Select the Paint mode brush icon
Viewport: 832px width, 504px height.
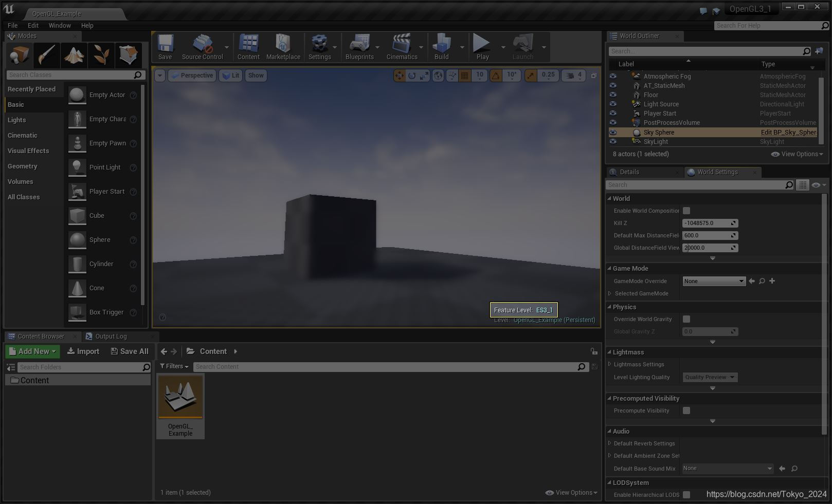point(47,55)
